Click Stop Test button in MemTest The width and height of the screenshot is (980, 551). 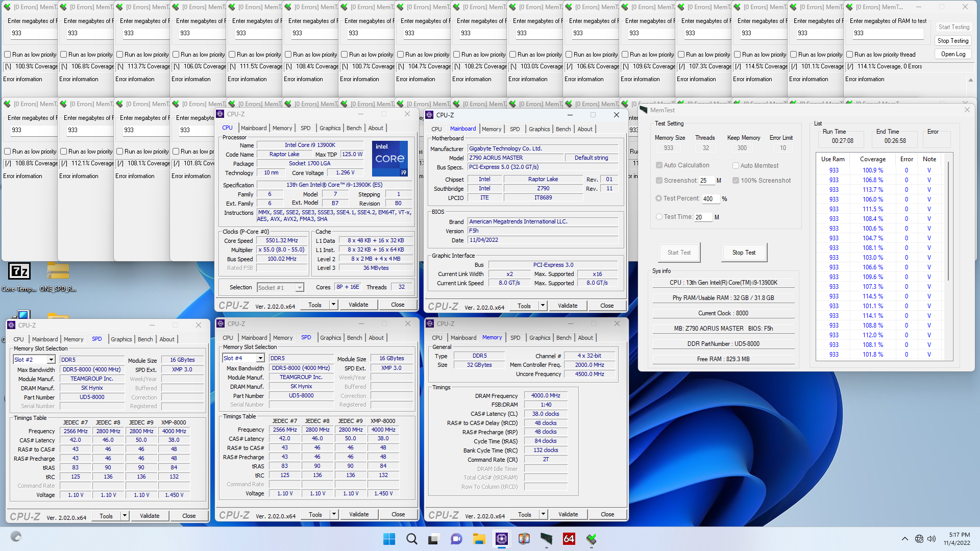click(x=744, y=253)
